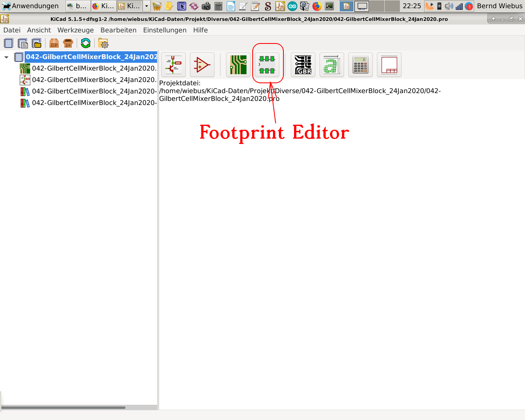The image size is (525, 420).
Task: Click the Projektdatei path text
Action: [x=300, y=91]
